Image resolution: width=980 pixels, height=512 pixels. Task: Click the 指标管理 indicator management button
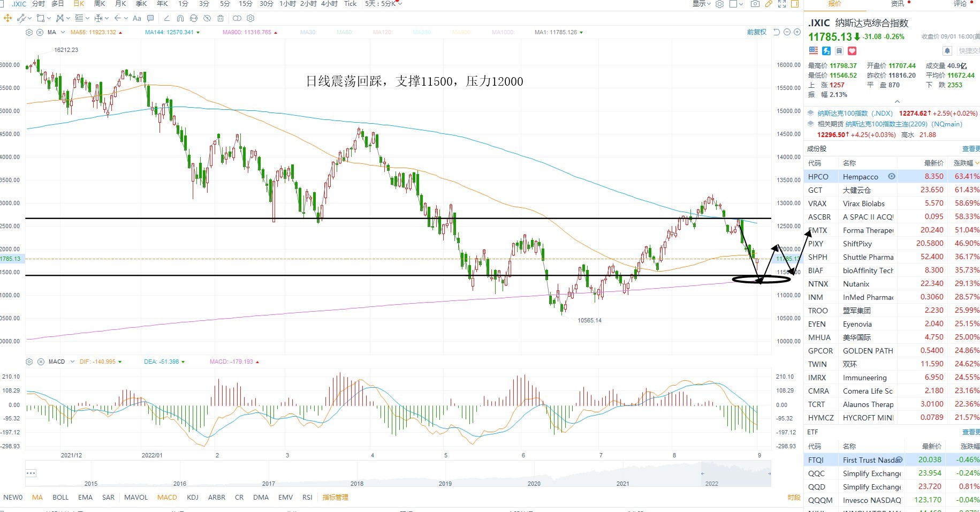[x=336, y=498]
